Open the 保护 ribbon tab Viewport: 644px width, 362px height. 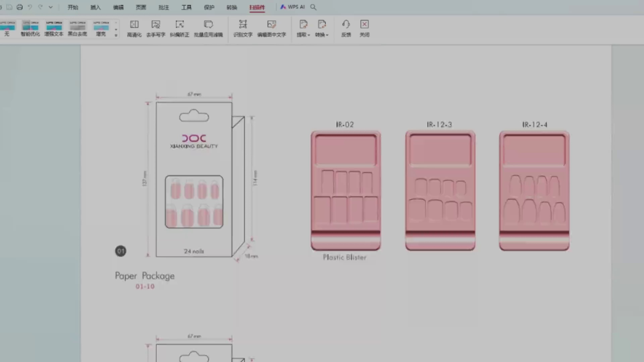[209, 7]
